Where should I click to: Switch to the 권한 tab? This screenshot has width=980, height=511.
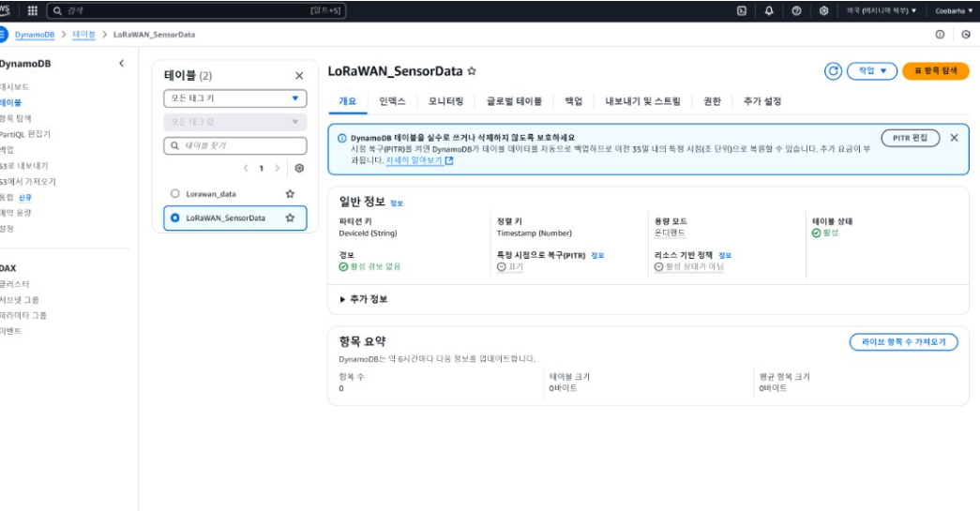tap(712, 101)
